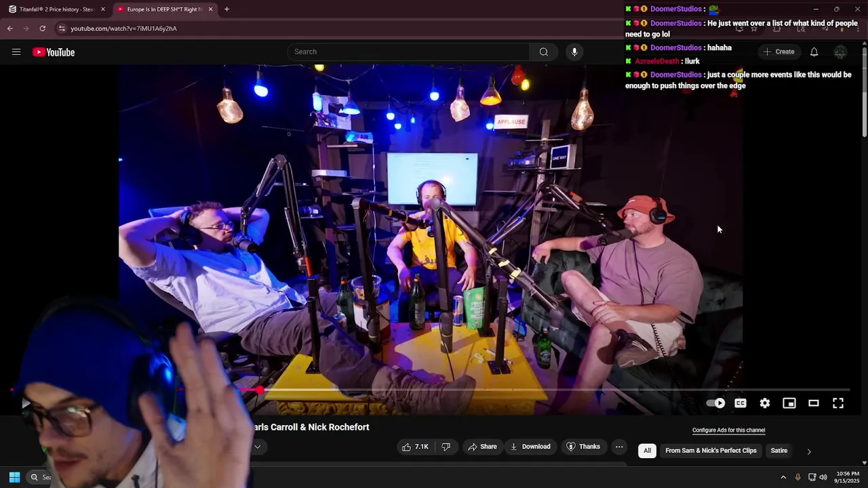Click the Thanks button
The image size is (868, 488).
tap(584, 447)
